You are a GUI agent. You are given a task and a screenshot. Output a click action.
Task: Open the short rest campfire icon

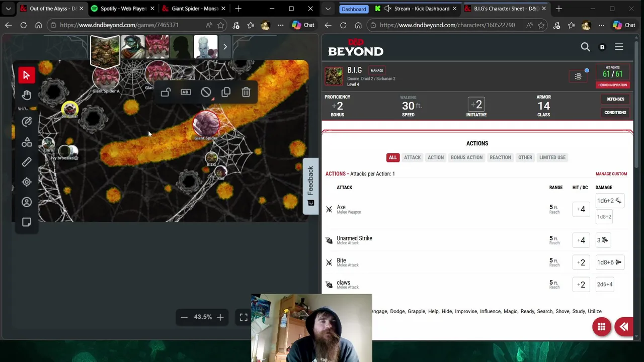[578, 76]
